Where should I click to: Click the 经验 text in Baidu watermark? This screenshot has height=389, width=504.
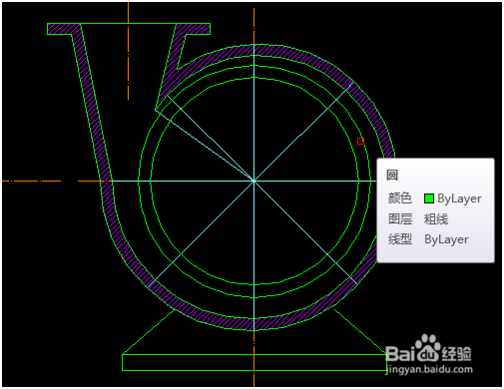tap(457, 354)
